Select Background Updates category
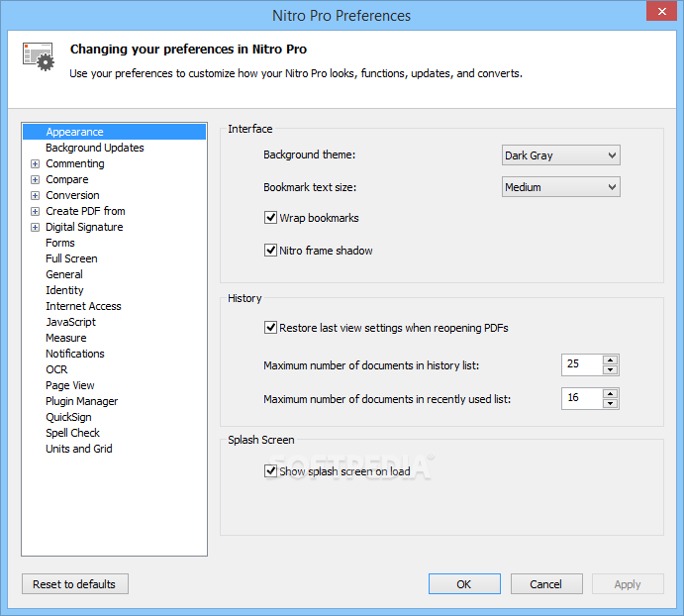Viewport: 684px width, 616px height. tap(95, 148)
